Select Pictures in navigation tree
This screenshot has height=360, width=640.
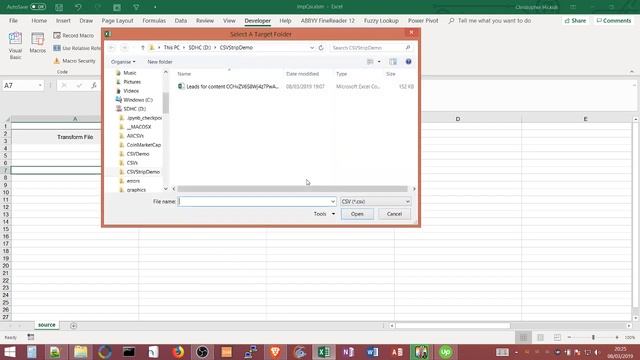(131, 82)
